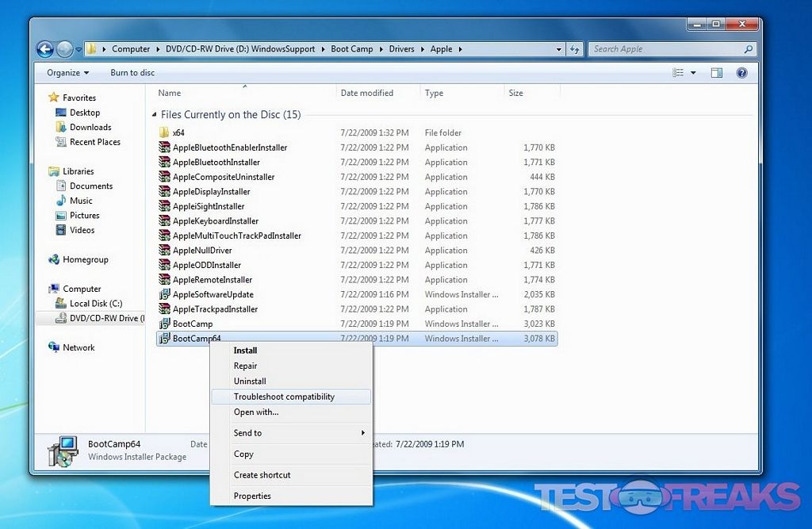Click the Homegroup icon in sidebar
The height and width of the screenshot is (529, 812).
click(x=54, y=260)
